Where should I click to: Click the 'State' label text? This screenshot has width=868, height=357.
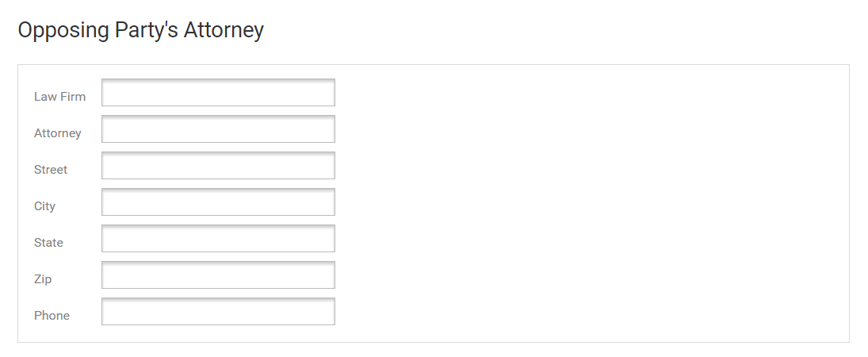[48, 243]
